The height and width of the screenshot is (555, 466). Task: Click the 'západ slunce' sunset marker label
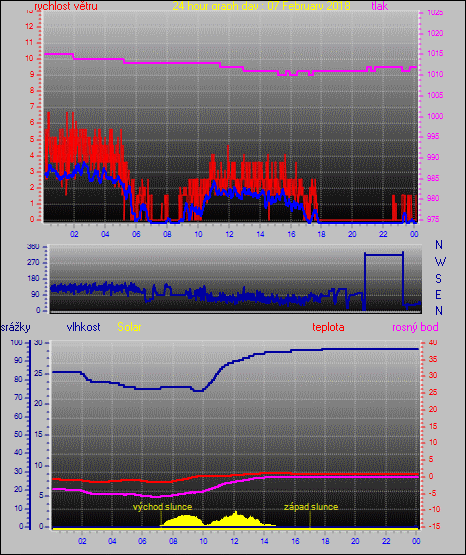pos(311,507)
